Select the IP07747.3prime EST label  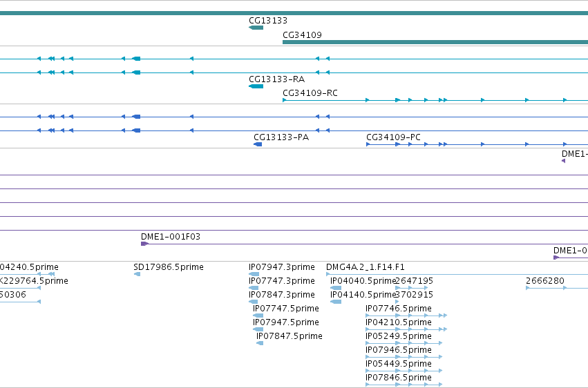pos(281,281)
